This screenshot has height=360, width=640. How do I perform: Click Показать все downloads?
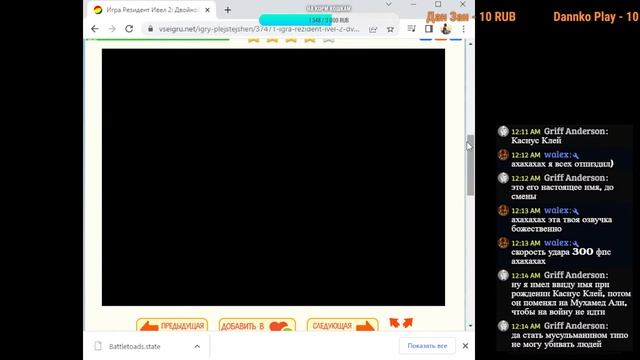point(427,346)
